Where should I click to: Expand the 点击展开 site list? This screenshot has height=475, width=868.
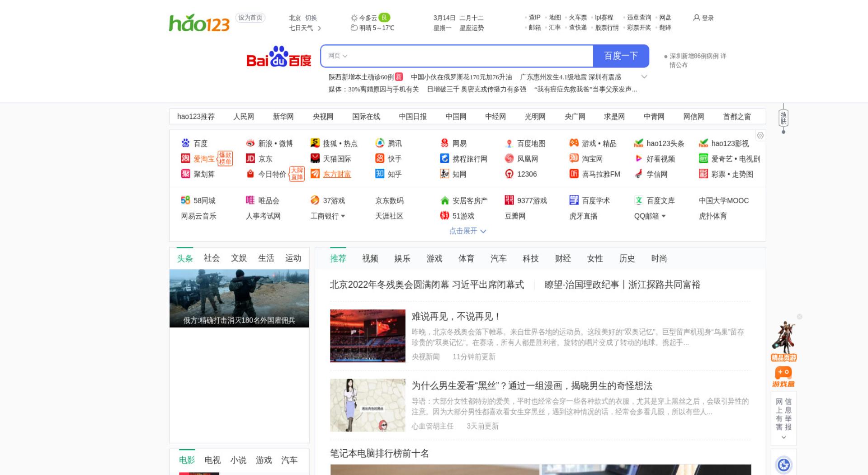(467, 231)
